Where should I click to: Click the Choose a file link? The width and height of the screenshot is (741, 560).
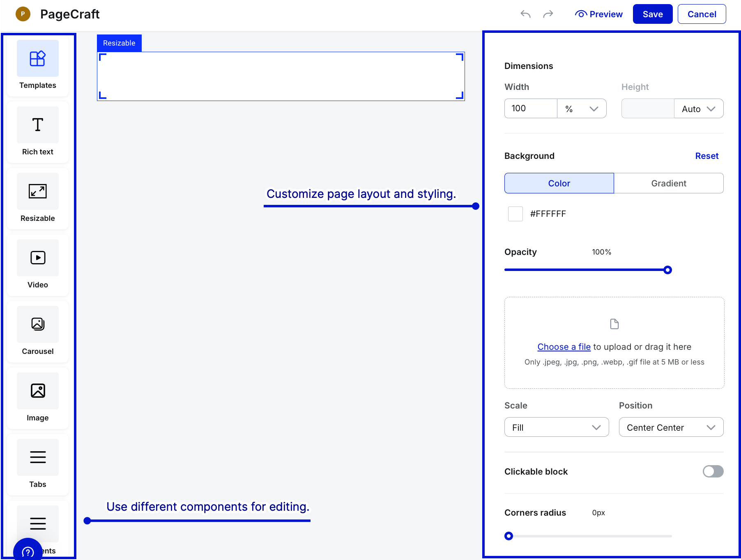click(x=564, y=347)
